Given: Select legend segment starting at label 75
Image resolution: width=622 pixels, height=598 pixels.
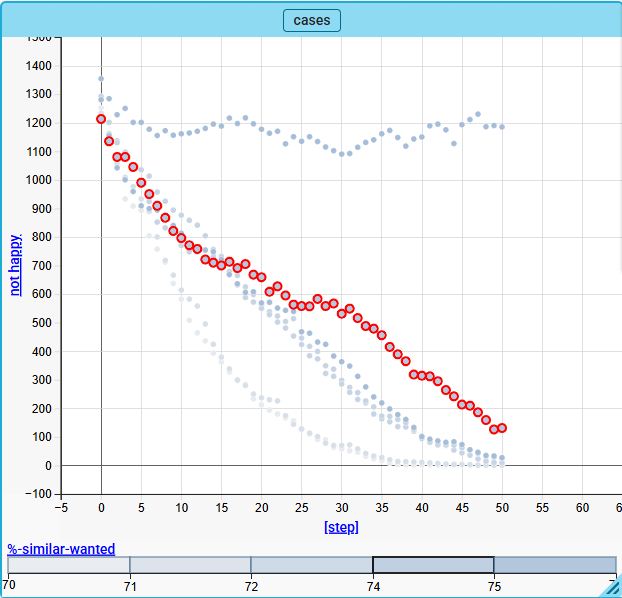Looking at the screenshot, I should pyautogui.click(x=554, y=565).
